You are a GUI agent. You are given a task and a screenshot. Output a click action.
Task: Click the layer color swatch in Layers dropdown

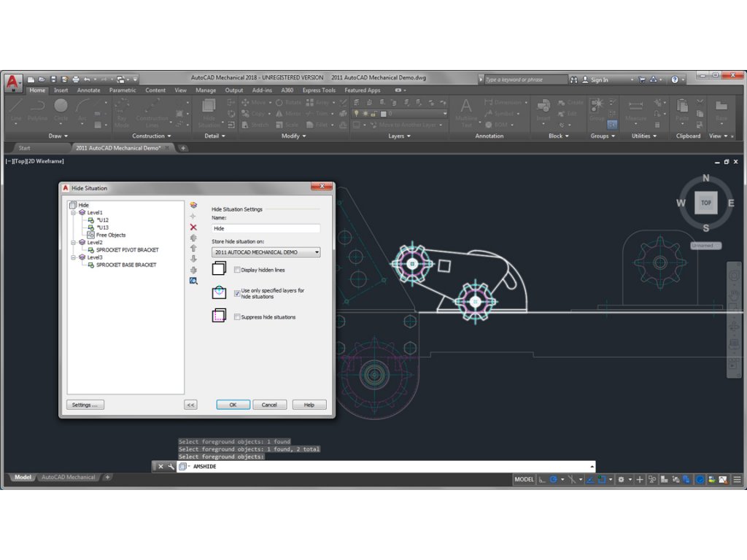pos(383,114)
